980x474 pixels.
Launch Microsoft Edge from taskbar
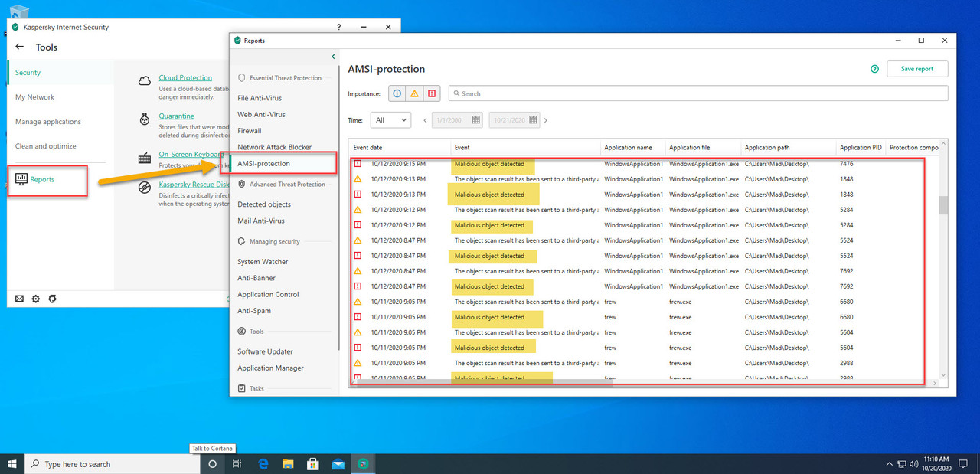coord(263,464)
